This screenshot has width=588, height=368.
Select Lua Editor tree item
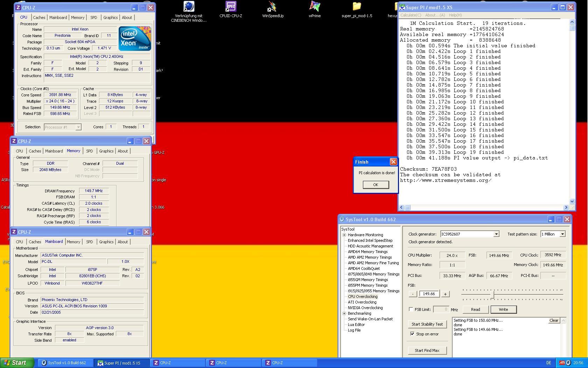[x=356, y=325]
